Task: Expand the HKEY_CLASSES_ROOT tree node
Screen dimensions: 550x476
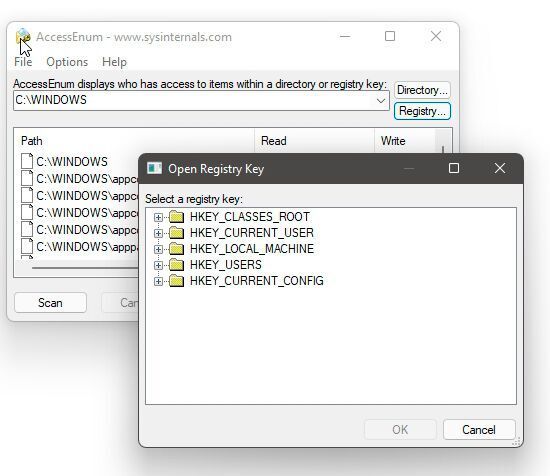Action: coord(158,217)
